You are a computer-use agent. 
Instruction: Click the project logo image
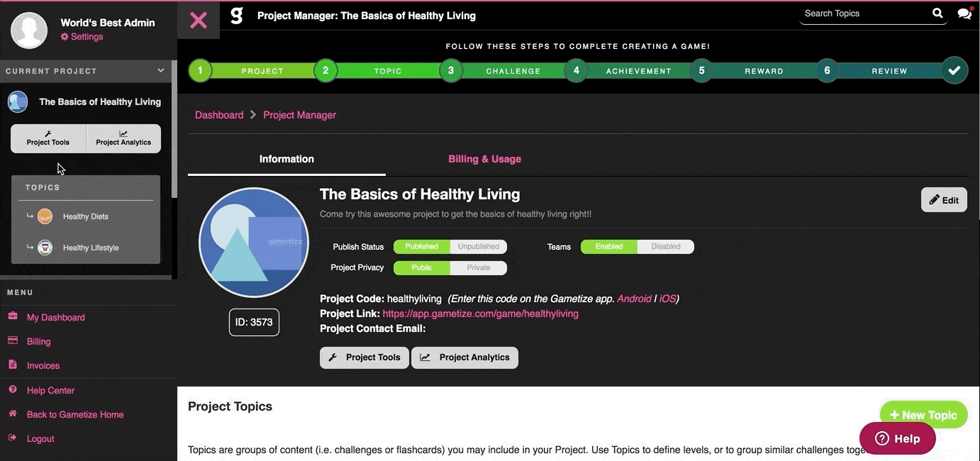(254, 243)
